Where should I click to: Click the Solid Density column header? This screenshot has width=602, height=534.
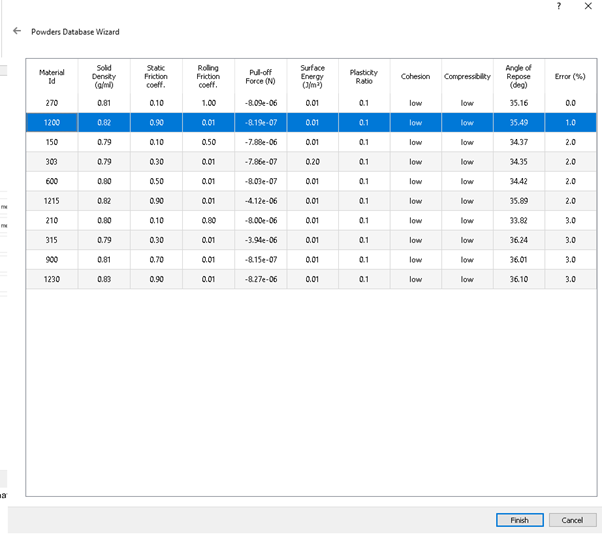[103, 76]
